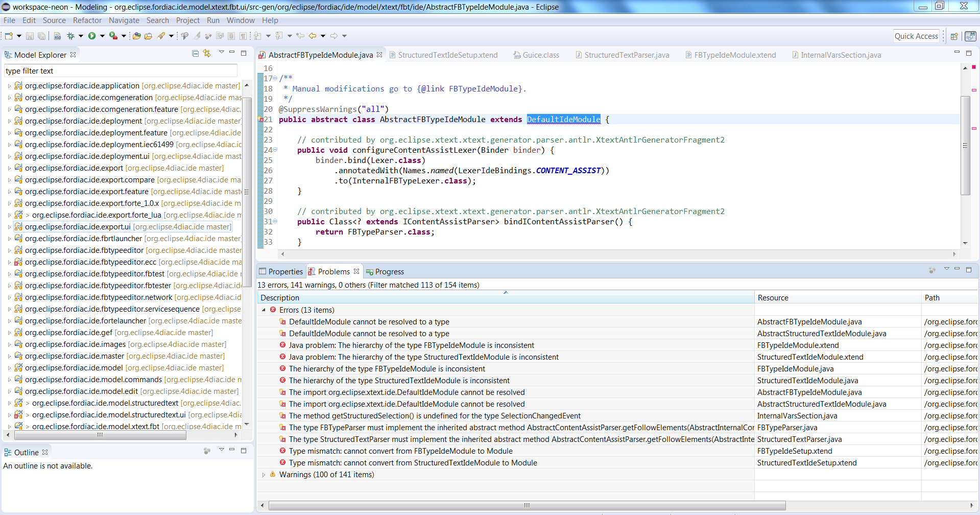Open the Run configurations dropdown arrow

pos(102,36)
